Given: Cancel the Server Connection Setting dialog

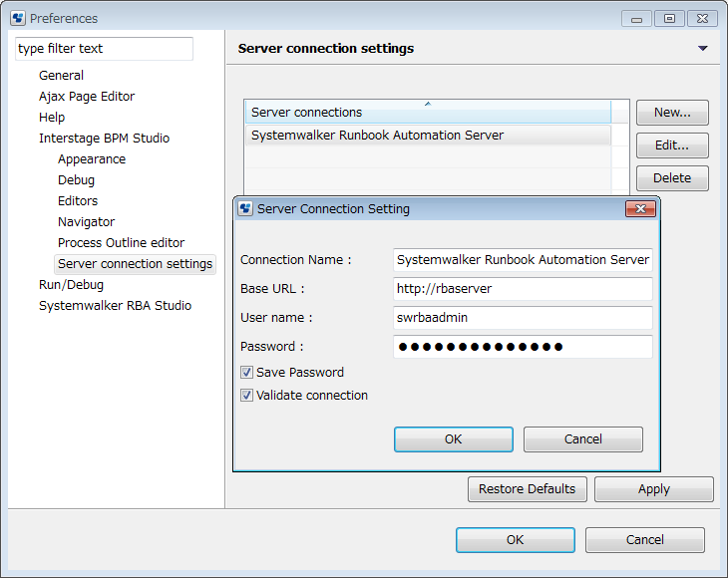Looking at the screenshot, I should coord(583,439).
